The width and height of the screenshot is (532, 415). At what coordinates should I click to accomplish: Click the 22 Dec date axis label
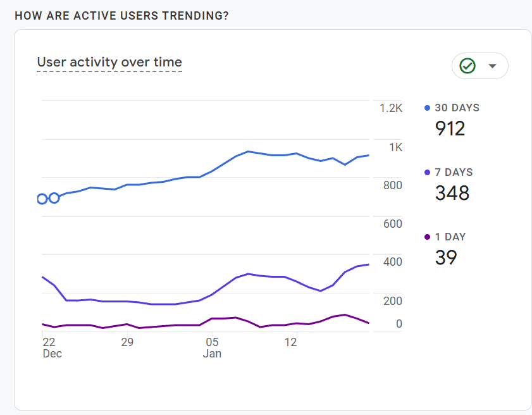[52, 348]
